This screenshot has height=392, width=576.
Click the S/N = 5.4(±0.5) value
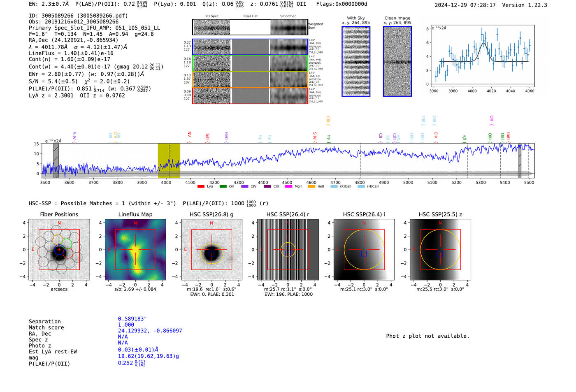tap(53, 81)
